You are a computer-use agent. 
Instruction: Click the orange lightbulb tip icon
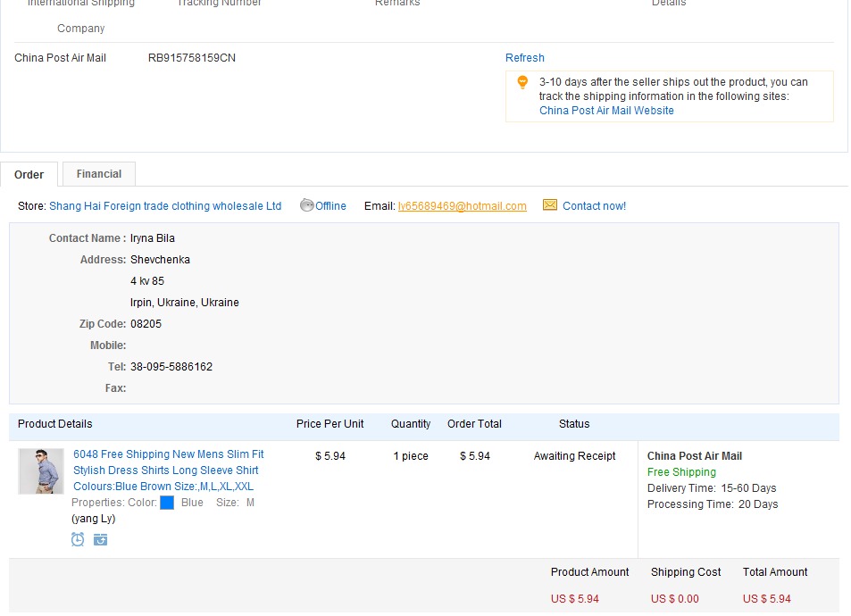523,83
